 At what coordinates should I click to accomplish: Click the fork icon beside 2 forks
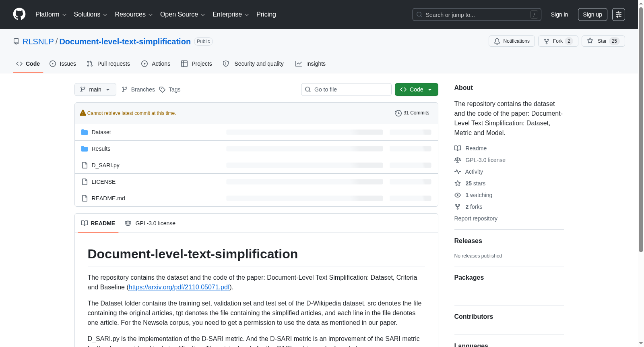pyautogui.click(x=458, y=207)
